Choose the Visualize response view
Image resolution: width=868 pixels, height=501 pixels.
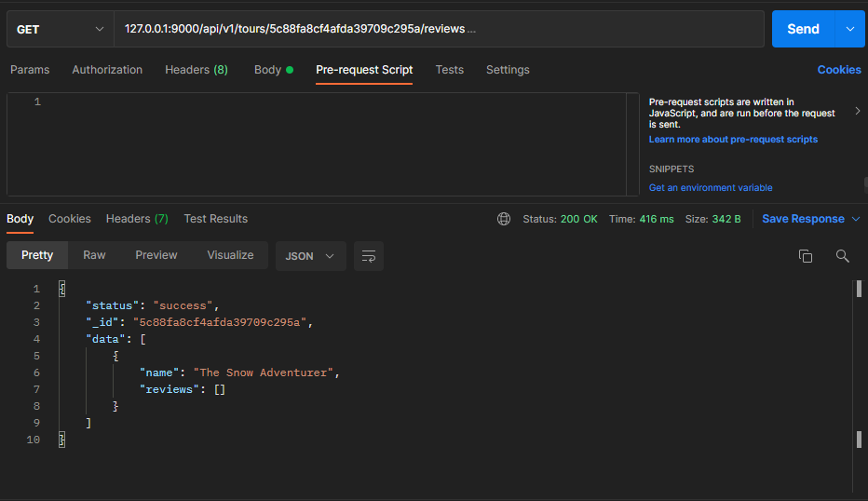coord(230,255)
